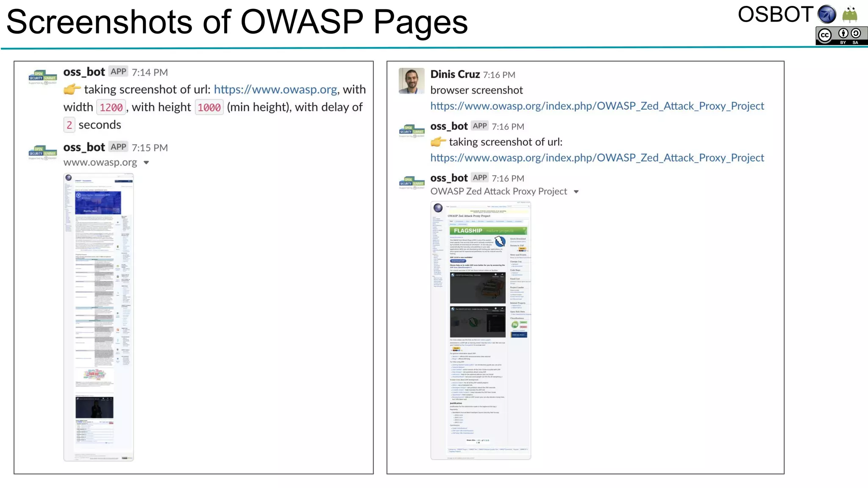868x488 pixels.
Task: Collapse the www.owasp.org attachment arrow
Action: tap(146, 163)
